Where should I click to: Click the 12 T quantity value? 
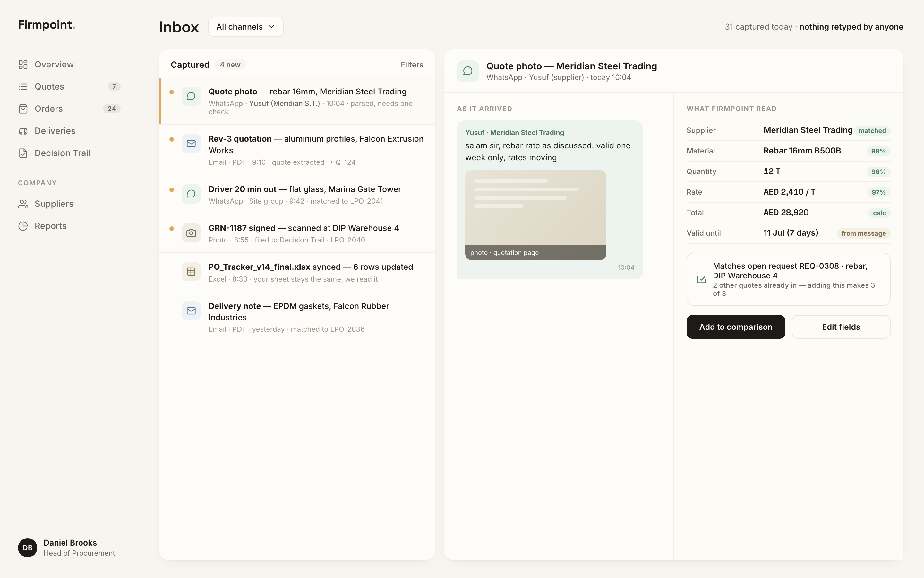[772, 171]
